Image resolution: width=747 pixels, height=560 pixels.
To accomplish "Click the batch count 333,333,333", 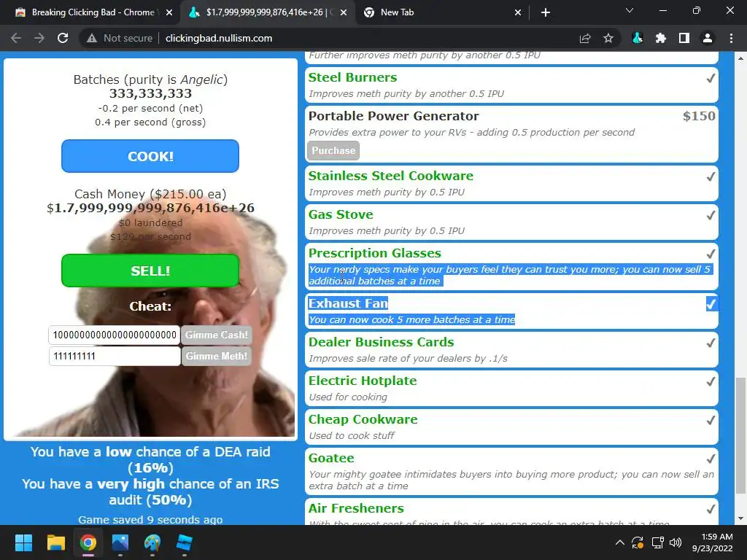I will (150, 93).
